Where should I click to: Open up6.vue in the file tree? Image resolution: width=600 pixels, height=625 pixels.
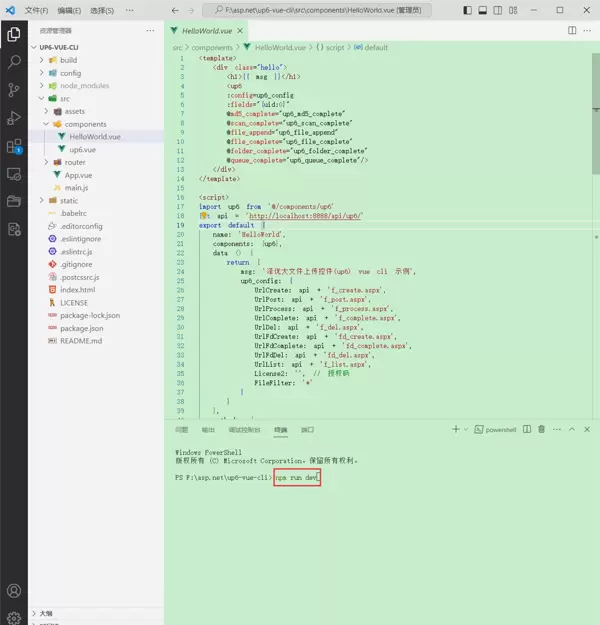pyautogui.click(x=82, y=149)
